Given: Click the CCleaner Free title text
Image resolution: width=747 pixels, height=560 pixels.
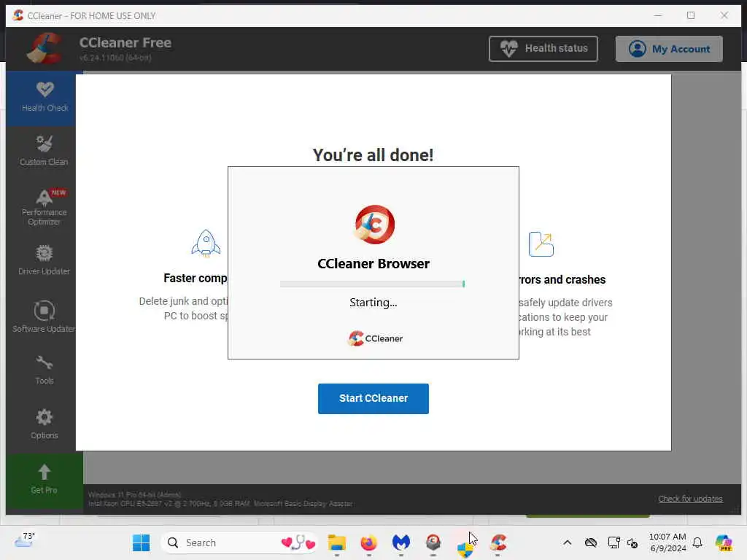Looking at the screenshot, I should [125, 42].
